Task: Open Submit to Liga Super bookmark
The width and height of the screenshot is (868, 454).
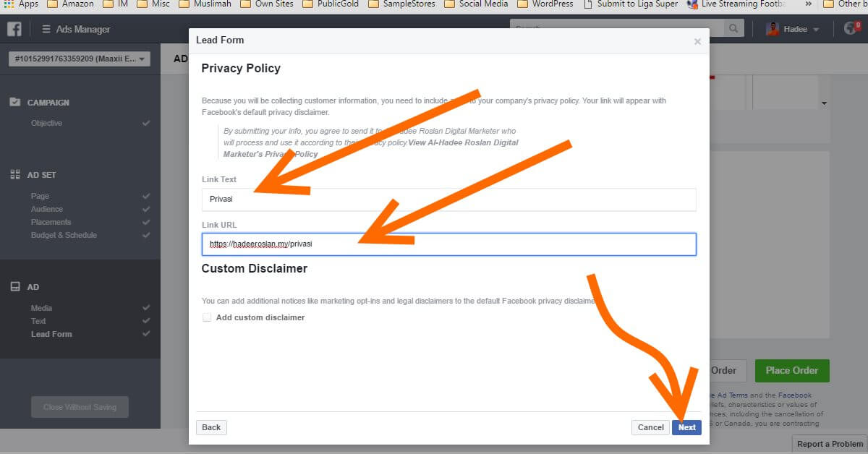Action: tap(630, 4)
